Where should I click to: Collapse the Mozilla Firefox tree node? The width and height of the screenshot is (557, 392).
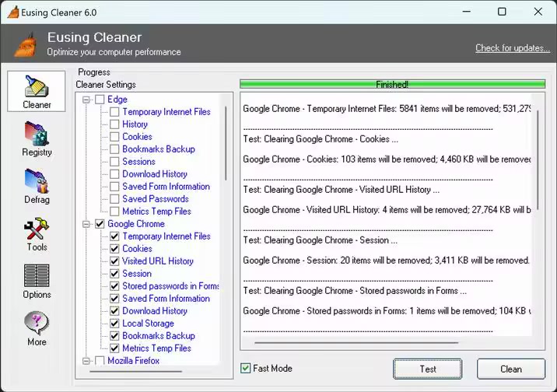86,361
